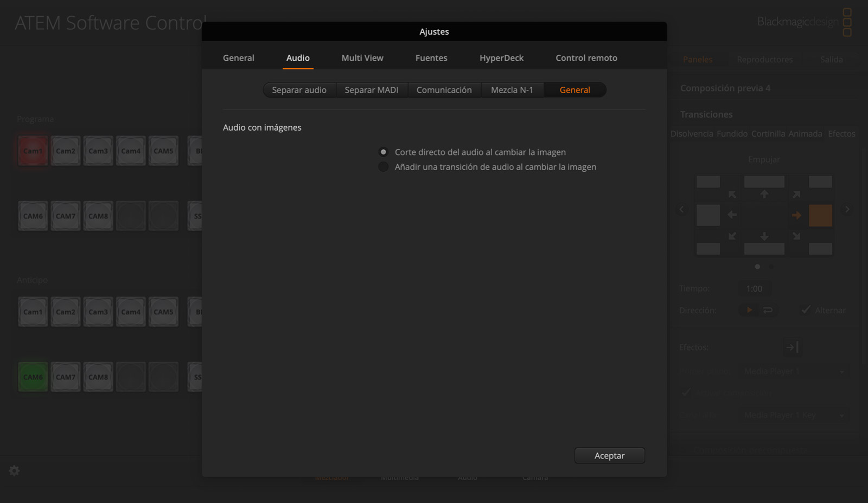Switch to the Control remoto tab
Screen dimensions: 868x503
click(586, 58)
